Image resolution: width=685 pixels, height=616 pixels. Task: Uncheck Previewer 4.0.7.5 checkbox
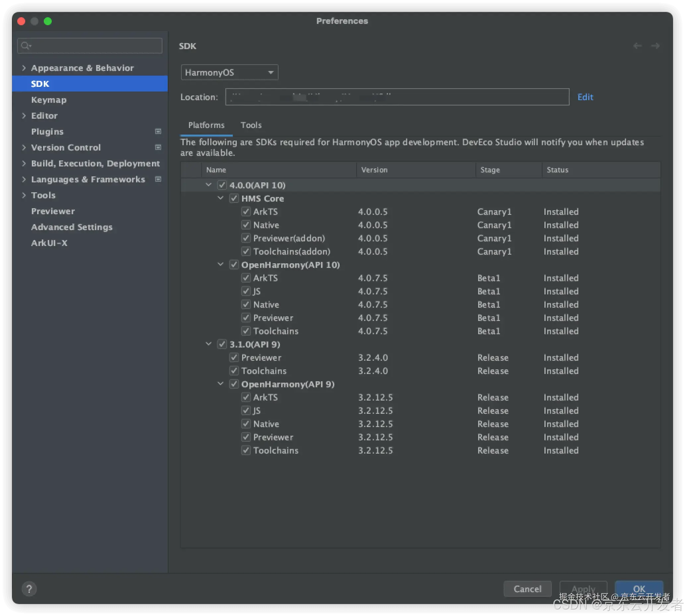coord(246,318)
